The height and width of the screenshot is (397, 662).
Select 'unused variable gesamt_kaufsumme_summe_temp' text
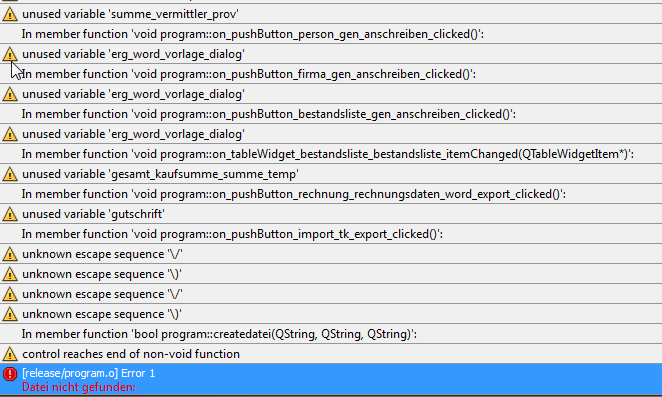click(x=160, y=174)
